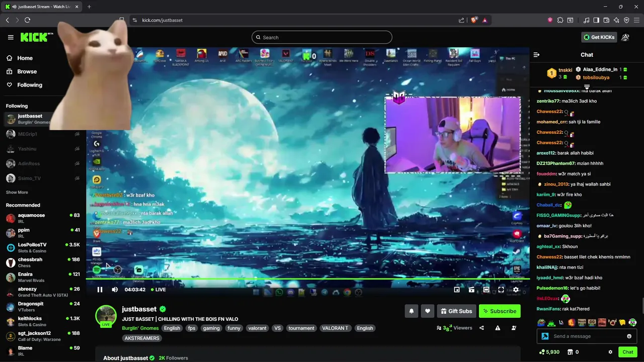Toggle the browser sidebar panel

(596, 20)
